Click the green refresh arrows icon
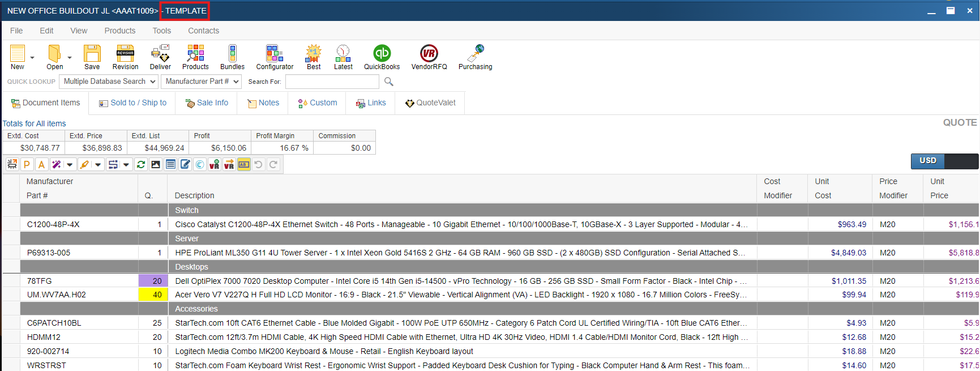Image resolution: width=980 pixels, height=371 pixels. (141, 164)
